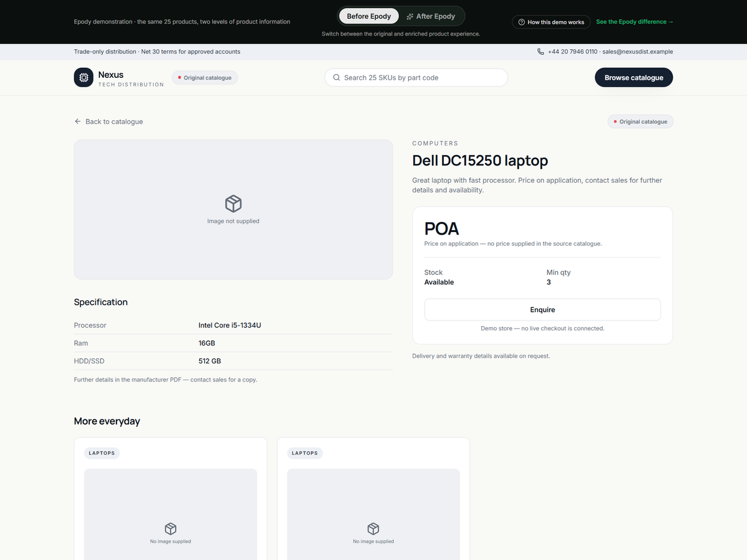Image resolution: width=747 pixels, height=560 pixels.
Task: Click Original catalogue badge near product title
Action: click(x=641, y=122)
